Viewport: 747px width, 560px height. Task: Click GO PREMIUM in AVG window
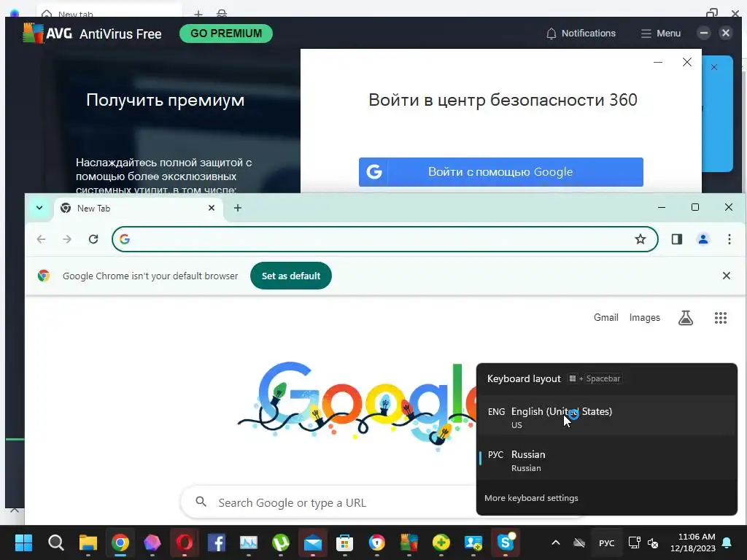tap(226, 34)
